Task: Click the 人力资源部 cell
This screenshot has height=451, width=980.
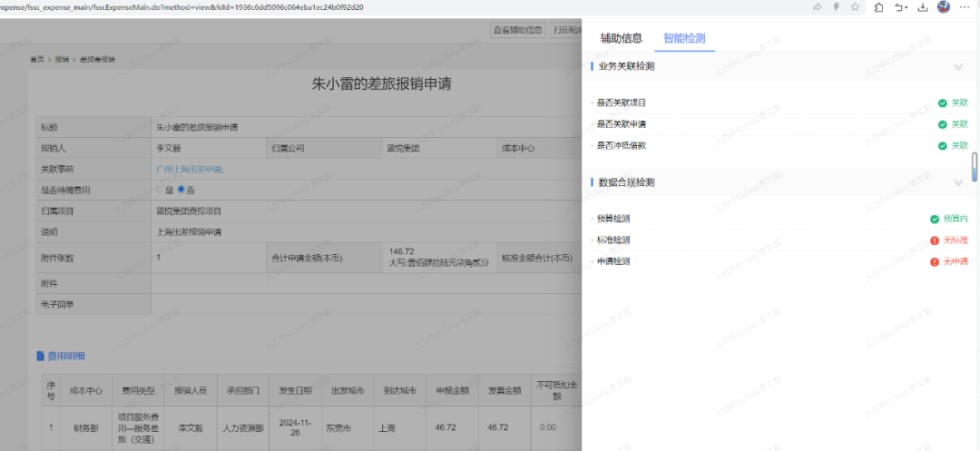Action: [x=242, y=428]
